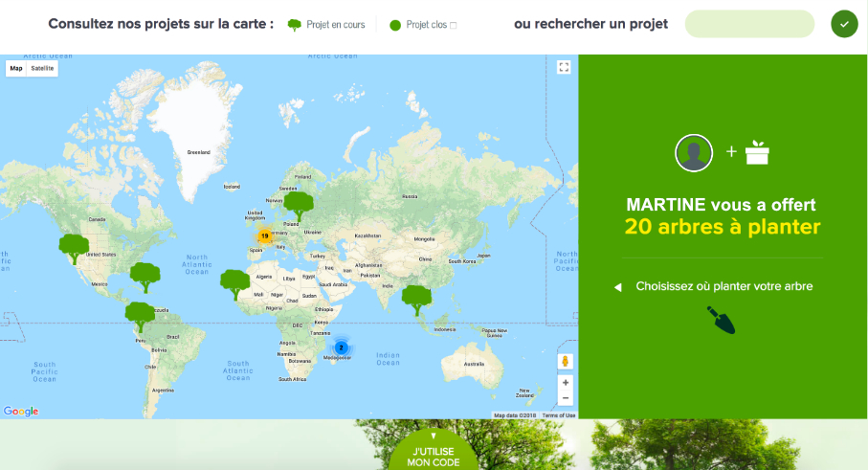
Task: Click the project search input field
Action: pos(748,24)
